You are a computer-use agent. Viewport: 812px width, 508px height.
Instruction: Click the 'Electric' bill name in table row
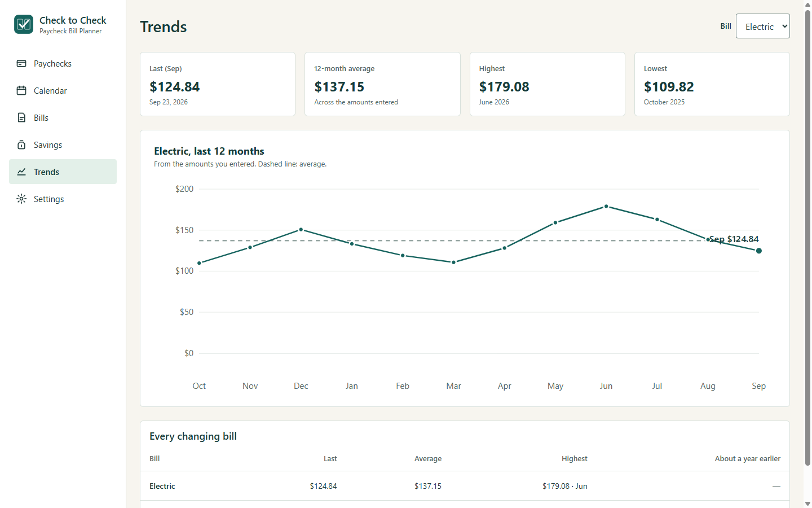pyautogui.click(x=162, y=486)
